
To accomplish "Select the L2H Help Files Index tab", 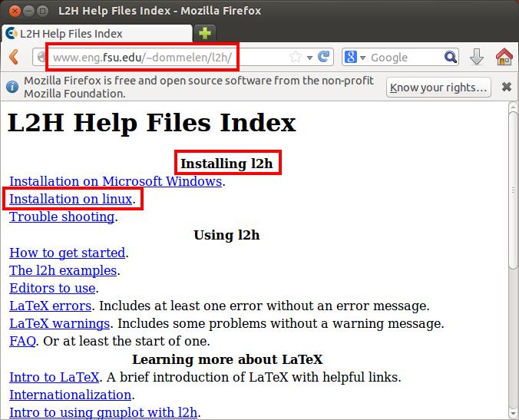I will tap(96, 33).
